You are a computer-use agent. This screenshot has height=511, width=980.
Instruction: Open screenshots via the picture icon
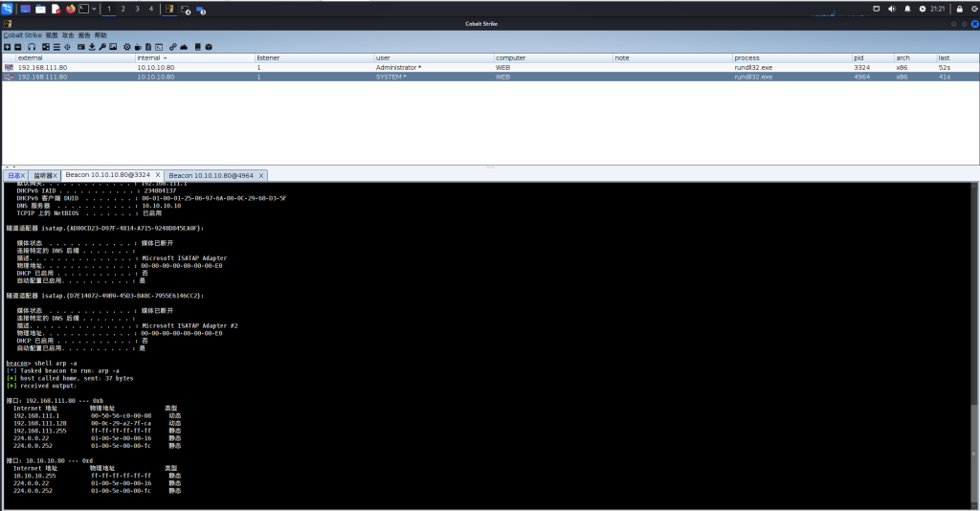[x=113, y=47]
